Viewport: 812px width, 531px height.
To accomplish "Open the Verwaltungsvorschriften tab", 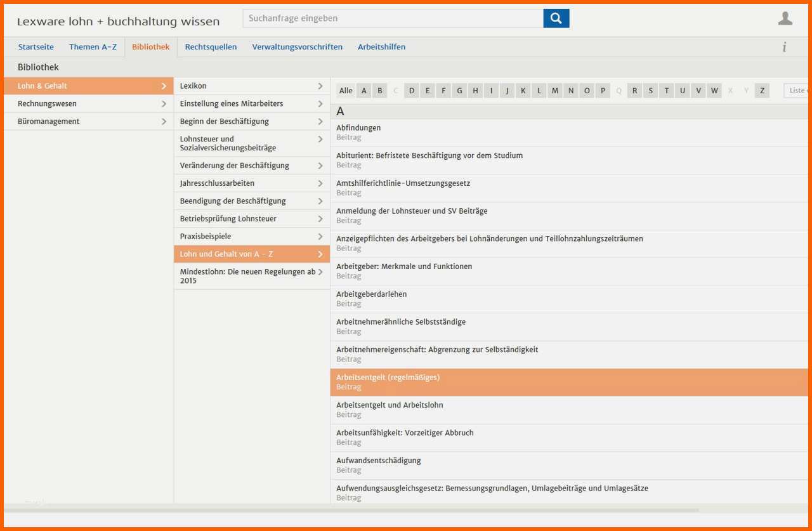I will pyautogui.click(x=298, y=47).
